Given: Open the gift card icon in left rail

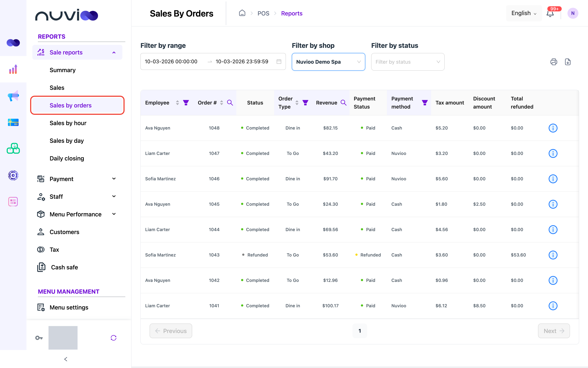Looking at the screenshot, I should pyautogui.click(x=13, y=122).
